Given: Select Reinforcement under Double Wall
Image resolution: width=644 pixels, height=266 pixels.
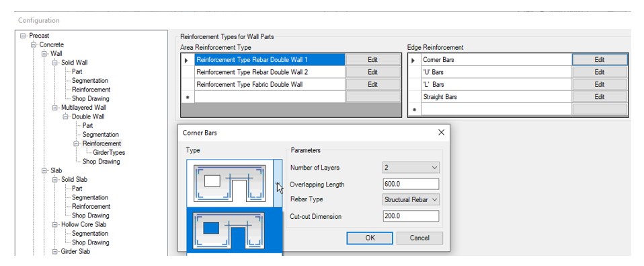Looking at the screenshot, I should 102,143.
